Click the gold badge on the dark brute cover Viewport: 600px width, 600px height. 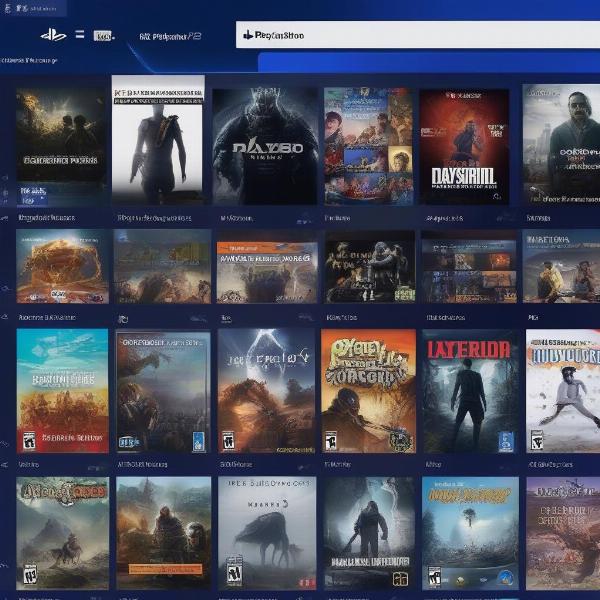[400, 579]
